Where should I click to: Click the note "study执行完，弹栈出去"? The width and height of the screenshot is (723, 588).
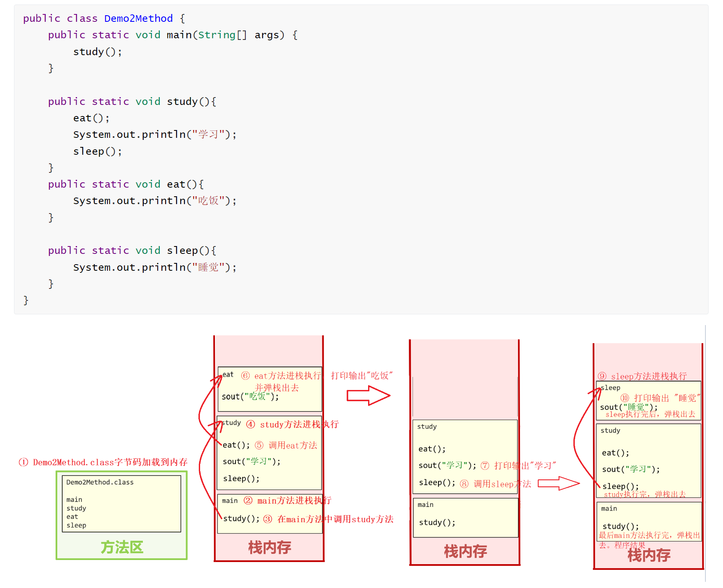pyautogui.click(x=645, y=494)
